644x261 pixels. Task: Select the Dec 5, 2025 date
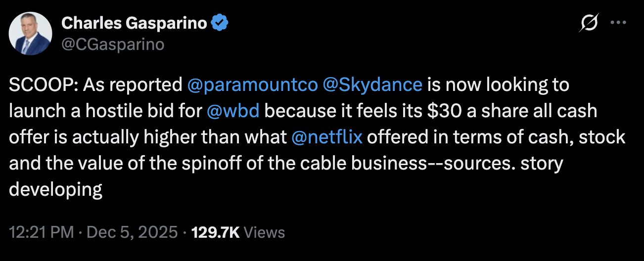[132, 232]
